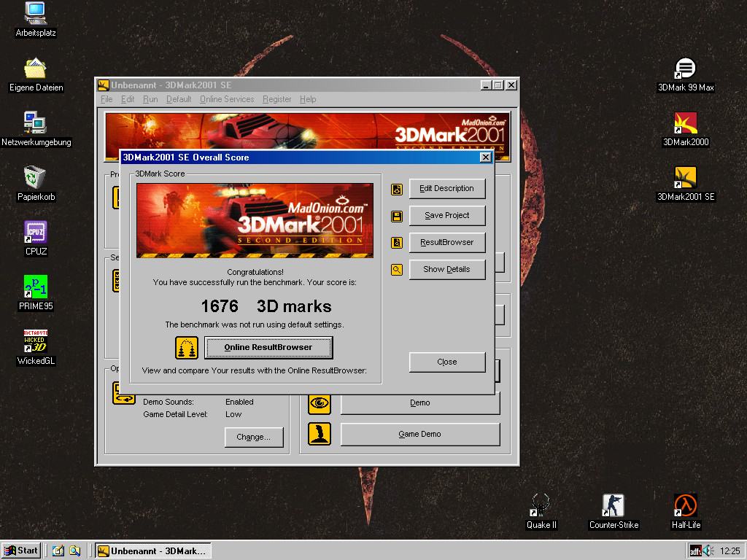Close the Overall Score dialog with X

coord(485,157)
